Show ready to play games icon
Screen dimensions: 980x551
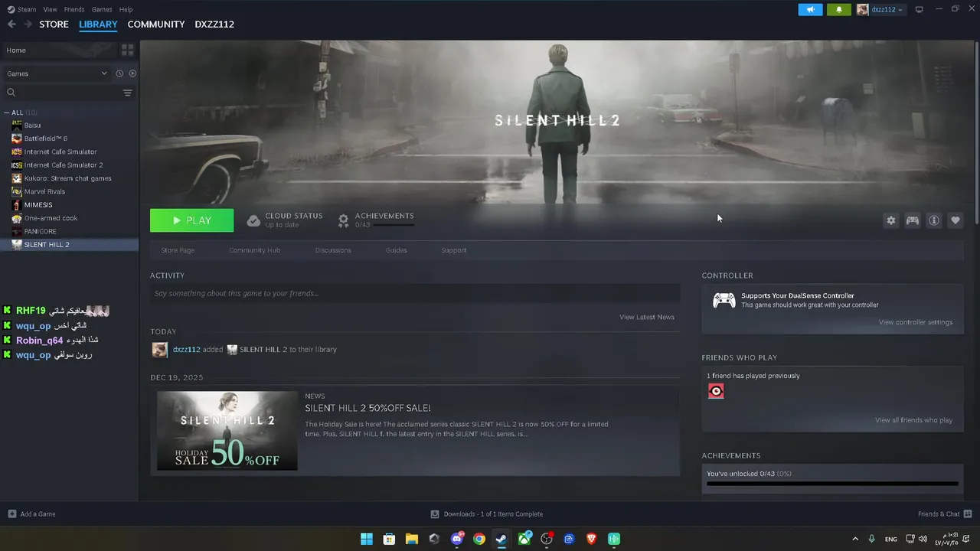click(132, 73)
